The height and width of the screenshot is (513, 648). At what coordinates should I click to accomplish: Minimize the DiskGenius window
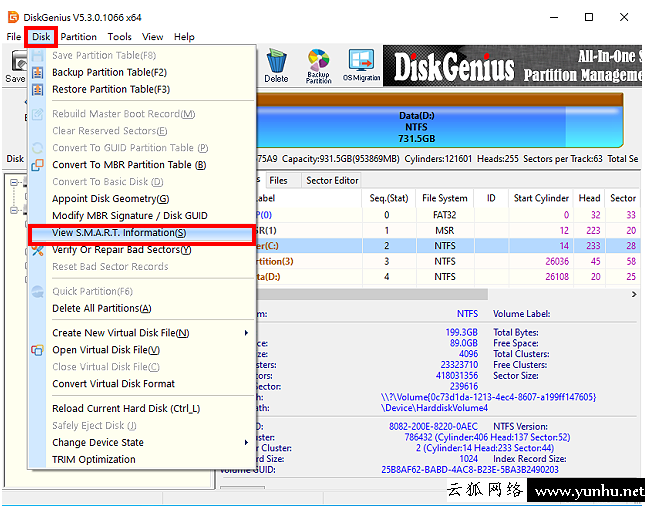tap(554, 17)
